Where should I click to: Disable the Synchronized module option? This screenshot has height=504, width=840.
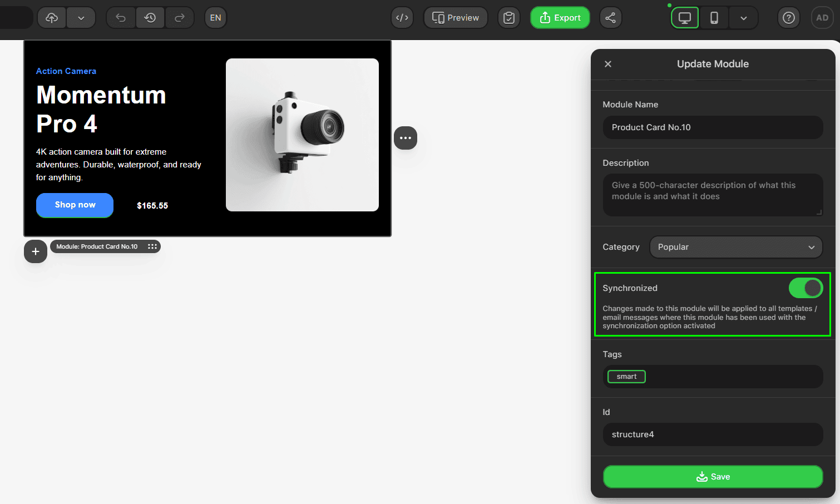[806, 288]
